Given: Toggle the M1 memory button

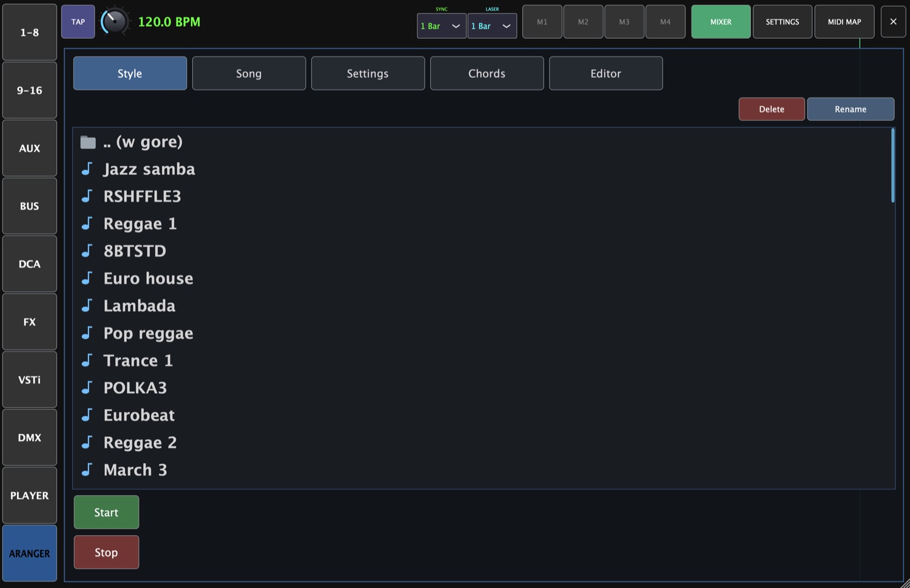Looking at the screenshot, I should tap(542, 22).
